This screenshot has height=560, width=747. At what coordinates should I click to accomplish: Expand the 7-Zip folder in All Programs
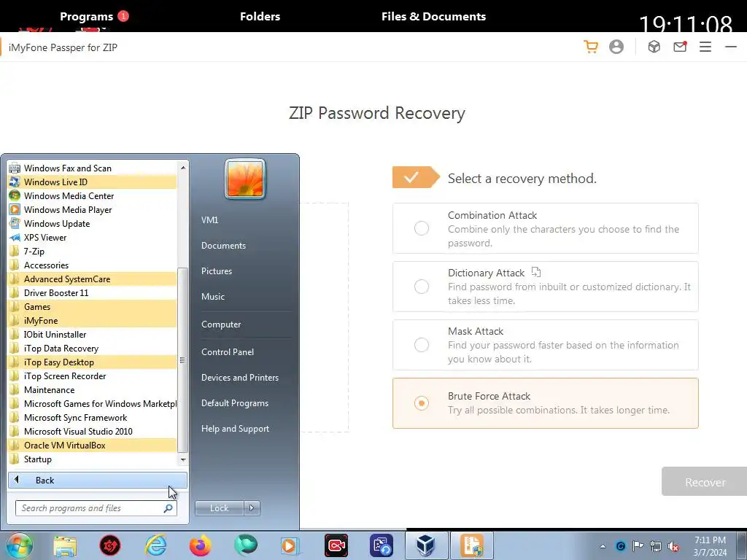93,251
